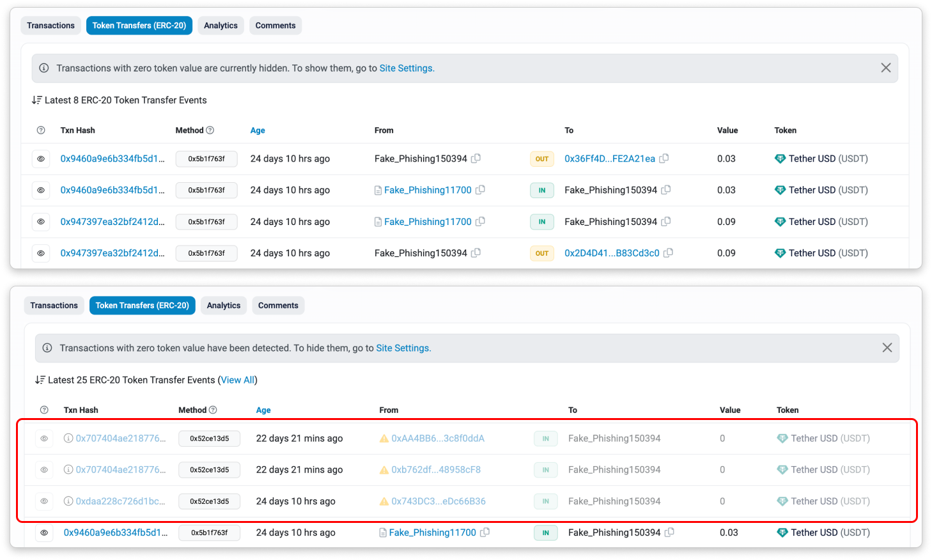Copy the 0x36Ff4D...FE2A21ea address
932x560 pixels.
[x=664, y=159]
